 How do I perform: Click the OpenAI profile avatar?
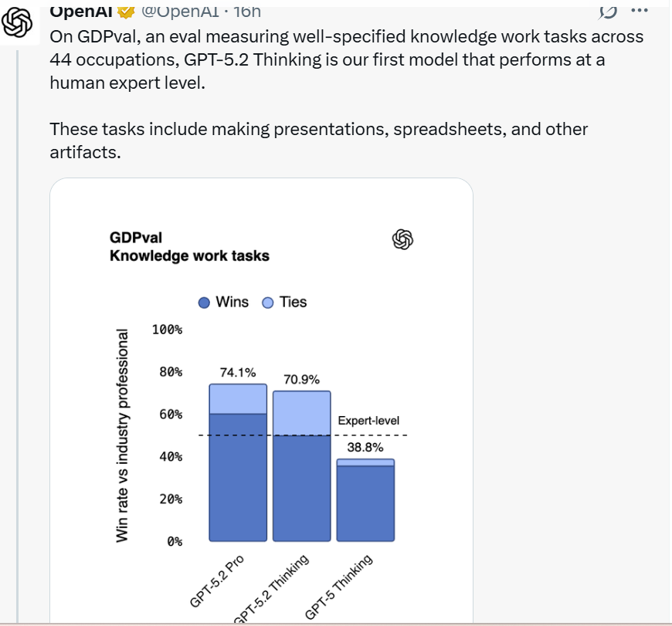(x=16, y=24)
